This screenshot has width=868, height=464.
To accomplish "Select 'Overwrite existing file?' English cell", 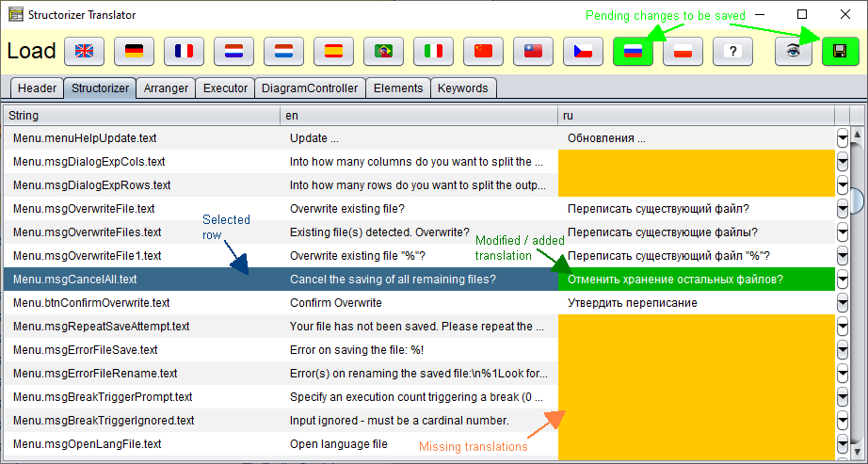I will pyautogui.click(x=419, y=209).
